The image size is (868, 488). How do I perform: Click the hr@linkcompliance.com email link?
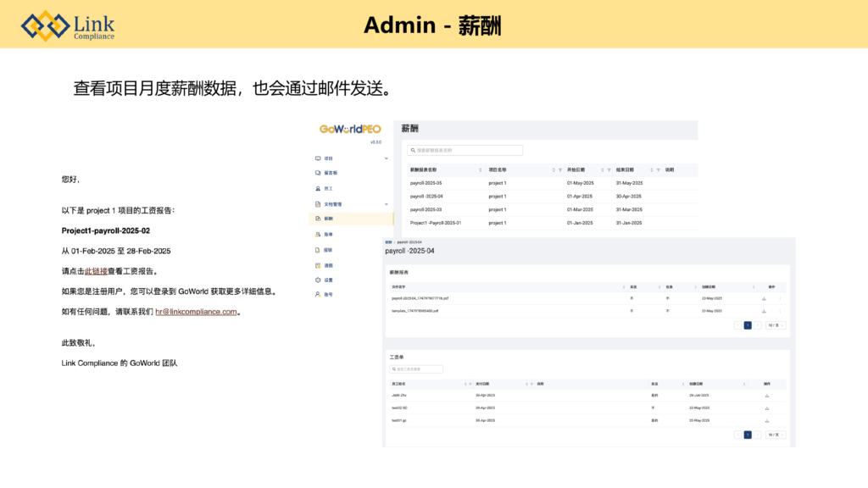pos(196,312)
